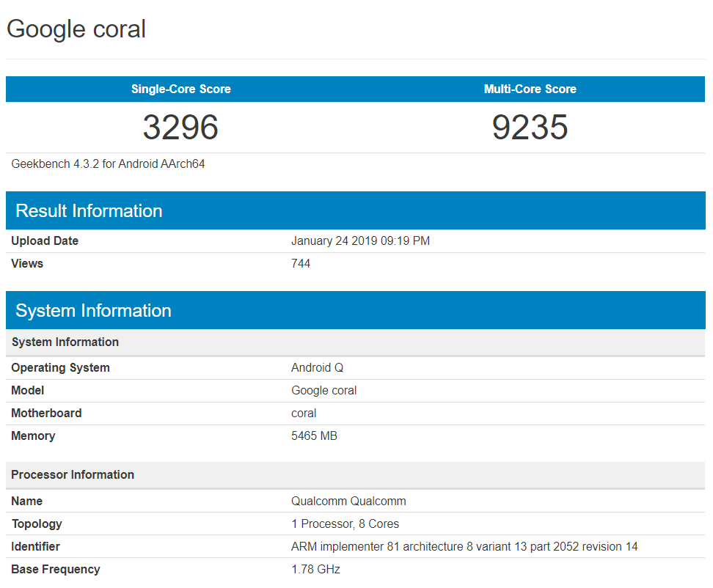This screenshot has height=588, width=713.
Task: Select the "Operating System" row label
Action: point(60,367)
